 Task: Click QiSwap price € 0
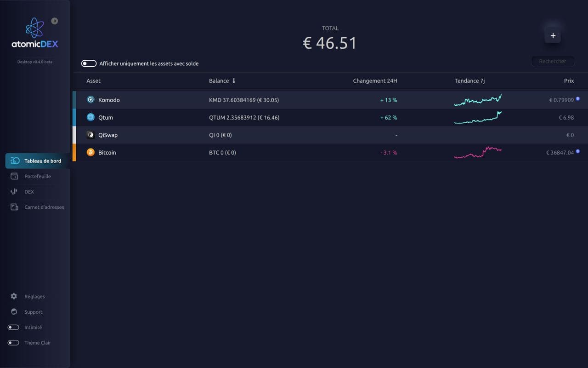(x=570, y=135)
